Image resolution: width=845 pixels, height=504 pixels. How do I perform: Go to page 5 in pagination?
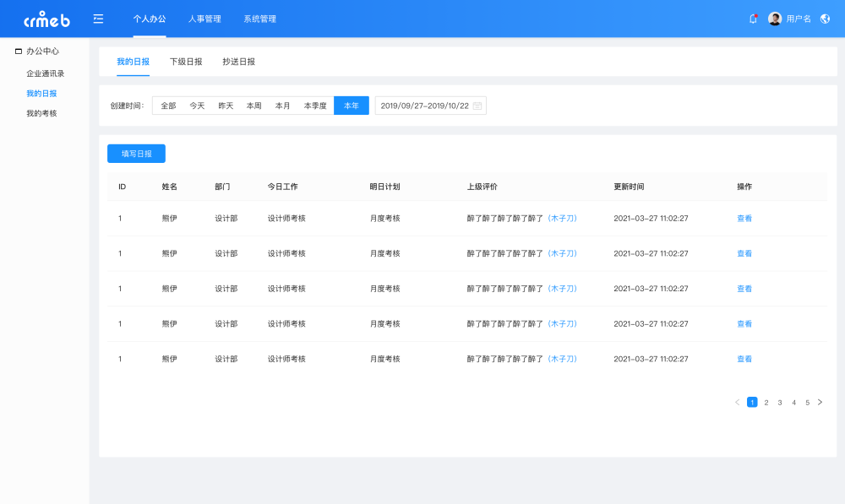click(807, 402)
